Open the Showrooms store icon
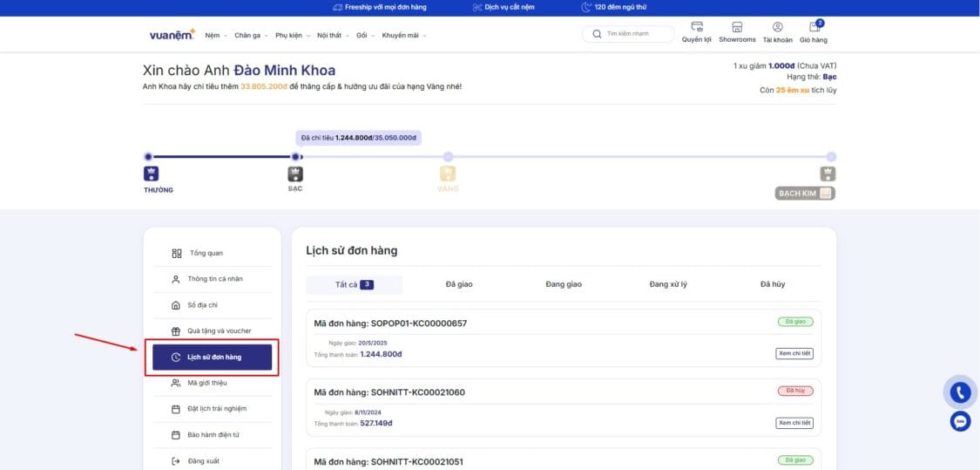Image resolution: width=980 pixels, height=470 pixels. 737,29
